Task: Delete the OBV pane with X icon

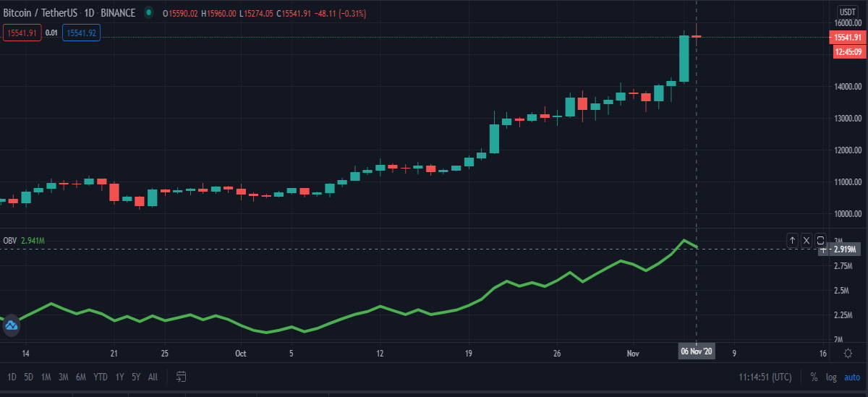Action: pyautogui.click(x=807, y=239)
